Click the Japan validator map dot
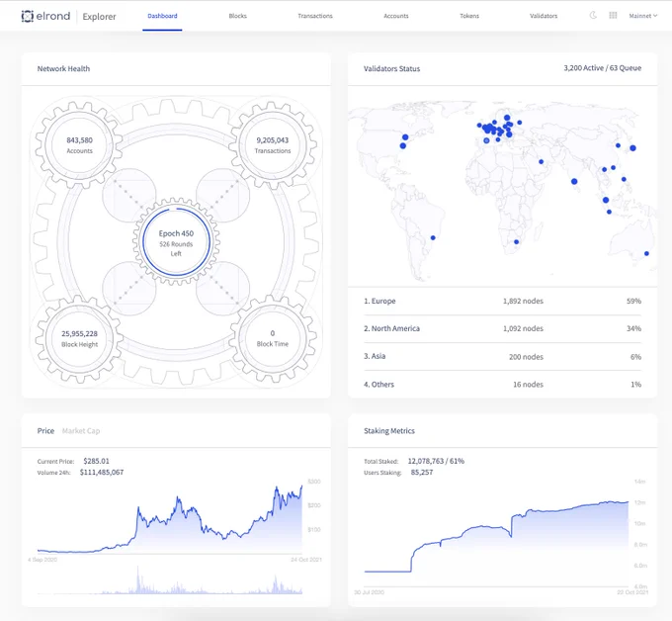Image resolution: width=672 pixels, height=621 pixels. 632,148
